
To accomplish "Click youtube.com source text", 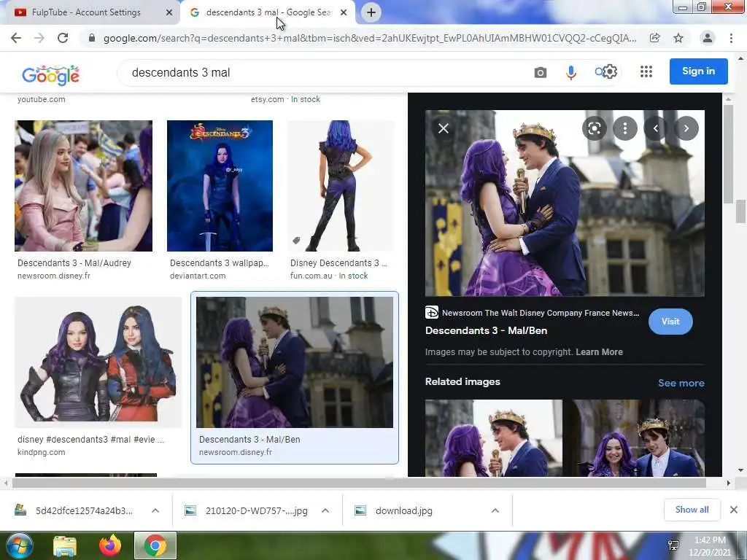I will 42,99.
